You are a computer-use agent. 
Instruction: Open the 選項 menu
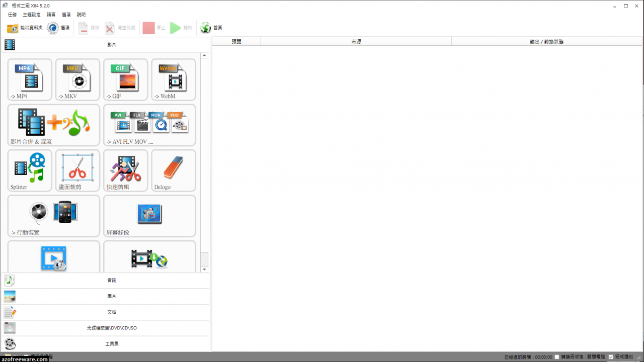(66, 15)
